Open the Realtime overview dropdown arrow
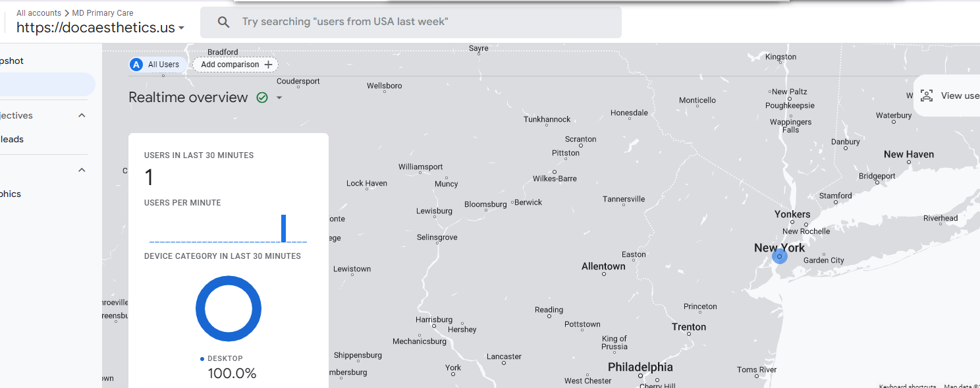The width and height of the screenshot is (980, 388). click(x=279, y=97)
